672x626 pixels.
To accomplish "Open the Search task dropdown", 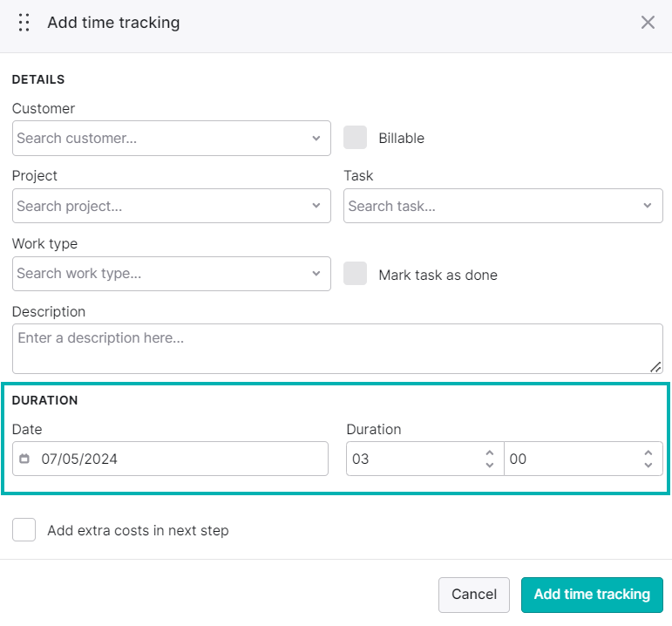I will coord(503,206).
